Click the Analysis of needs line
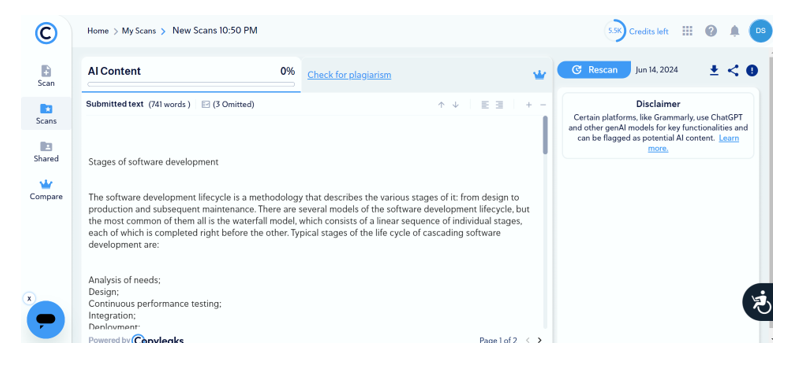This screenshot has width=795, height=366. click(x=125, y=280)
